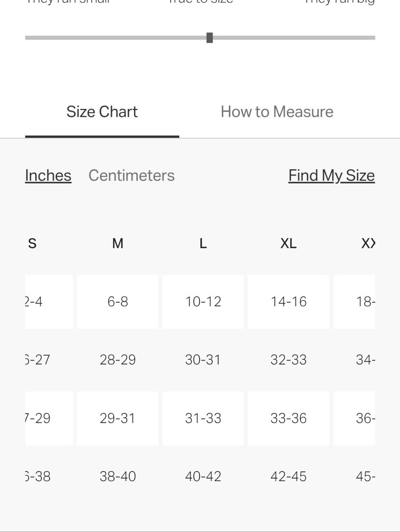Viewport: 400px width, 532px height.
Task: Switch measurements to Centimeters
Action: 132,176
